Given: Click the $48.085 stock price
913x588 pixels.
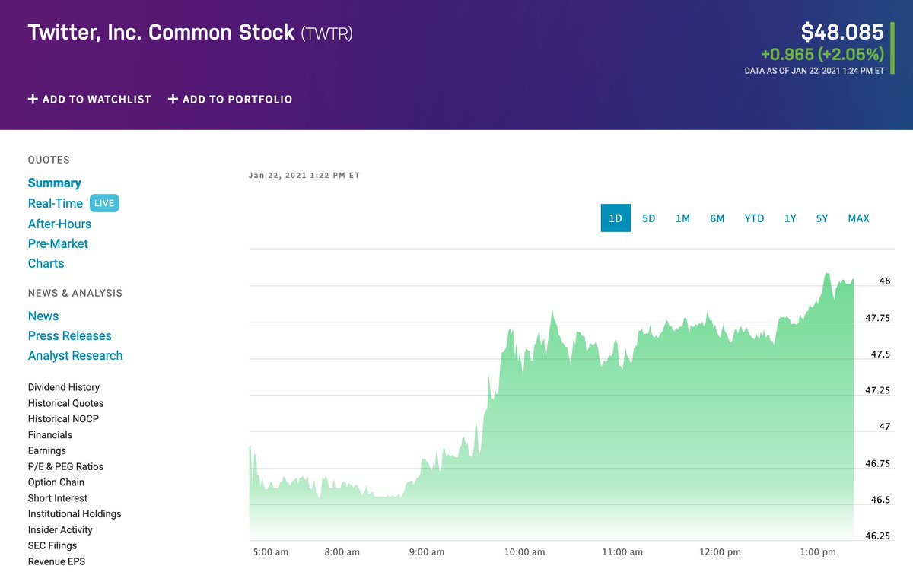Looking at the screenshot, I should tap(842, 32).
